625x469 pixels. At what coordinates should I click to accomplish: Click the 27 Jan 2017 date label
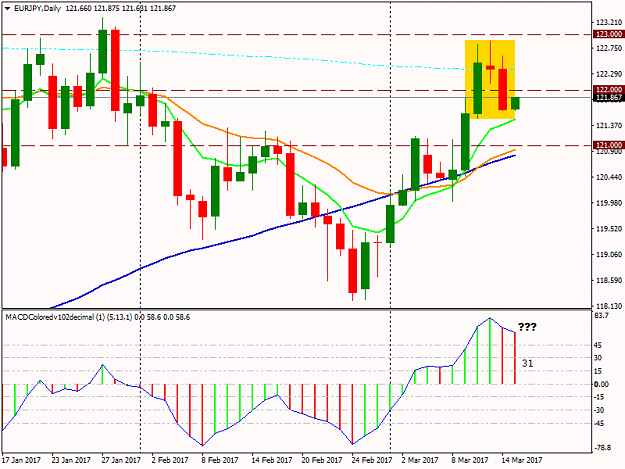point(121,460)
